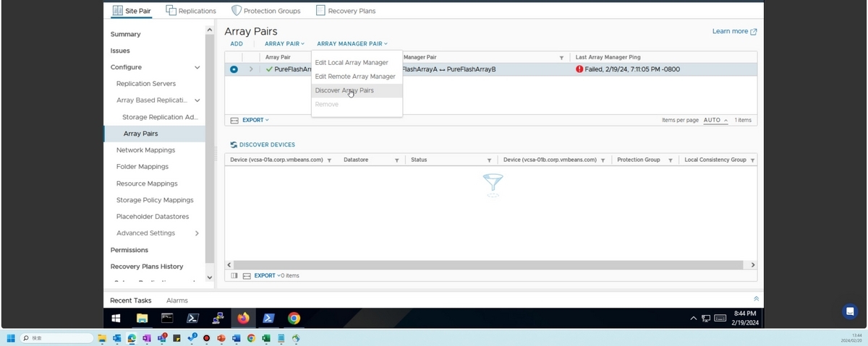Open Folder Mappings
The height and width of the screenshot is (346, 868).
pos(142,167)
